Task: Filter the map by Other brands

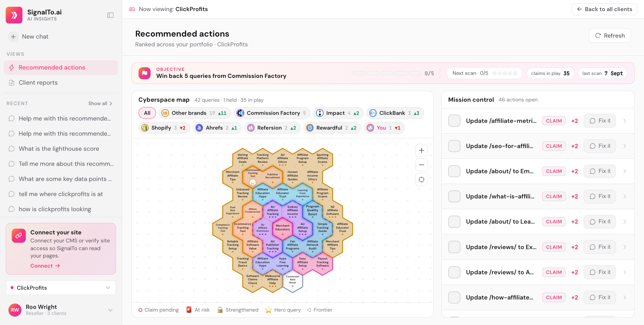Action: [195, 113]
